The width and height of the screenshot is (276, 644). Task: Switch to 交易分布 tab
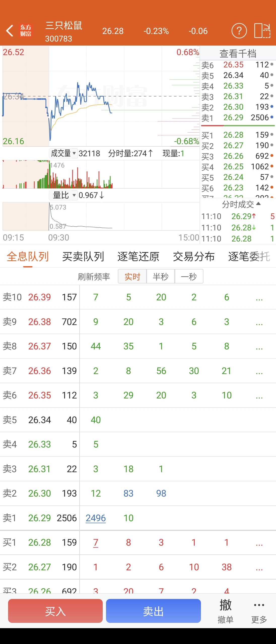click(x=194, y=257)
